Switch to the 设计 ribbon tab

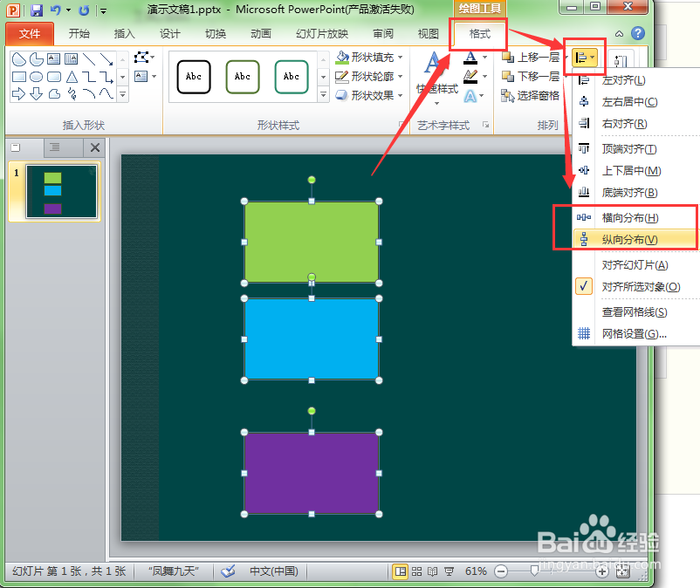(x=169, y=34)
